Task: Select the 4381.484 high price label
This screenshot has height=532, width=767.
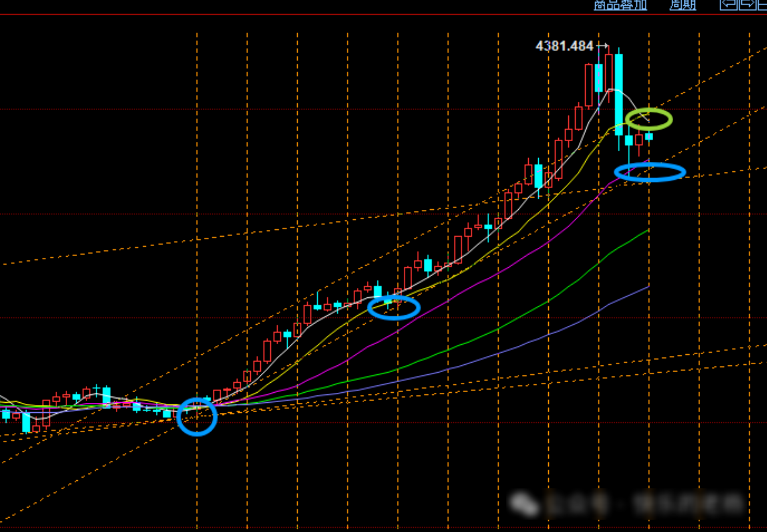Action: [x=564, y=46]
